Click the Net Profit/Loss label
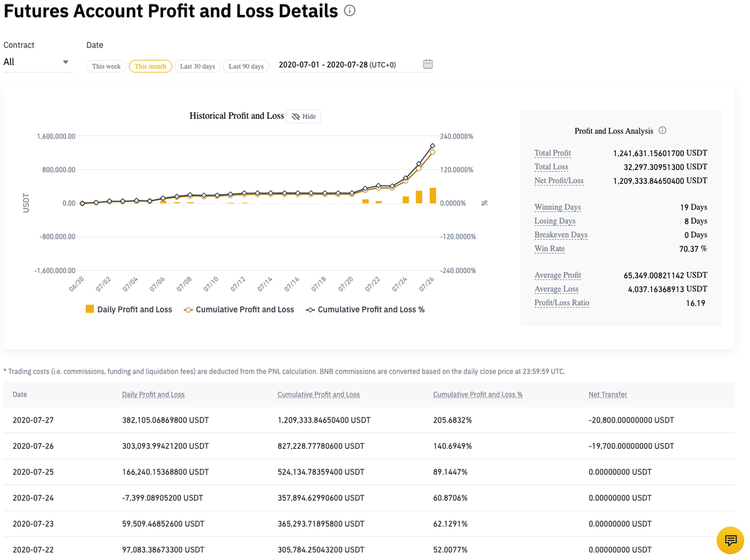 coord(559,181)
